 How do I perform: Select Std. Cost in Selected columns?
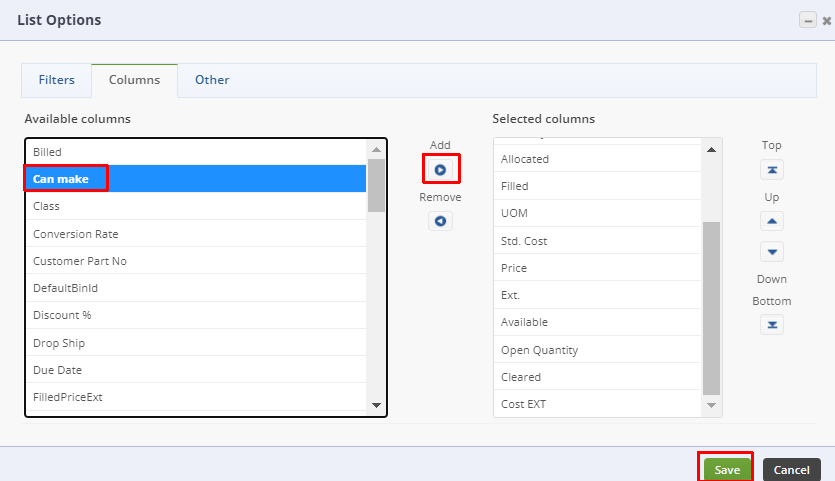click(524, 241)
